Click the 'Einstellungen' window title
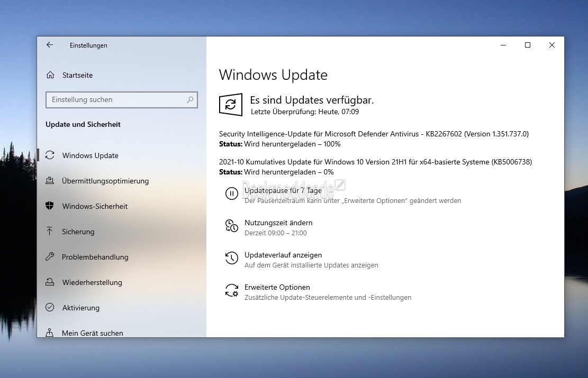The image size is (588, 378). pos(88,45)
